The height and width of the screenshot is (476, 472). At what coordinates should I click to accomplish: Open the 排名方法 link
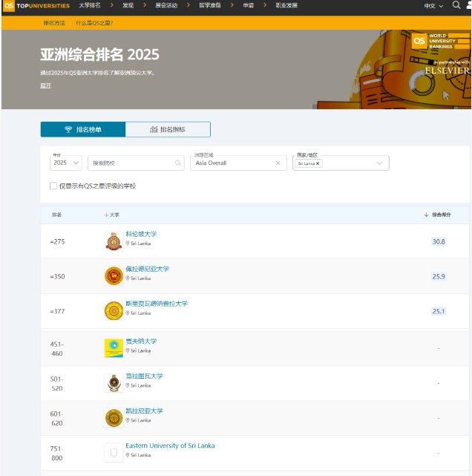point(54,23)
